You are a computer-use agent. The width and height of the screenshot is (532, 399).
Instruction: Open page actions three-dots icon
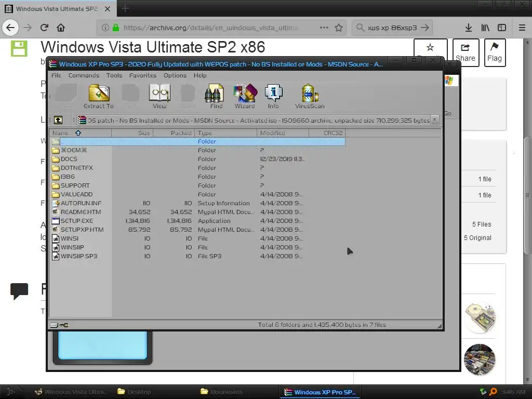click(x=324, y=28)
